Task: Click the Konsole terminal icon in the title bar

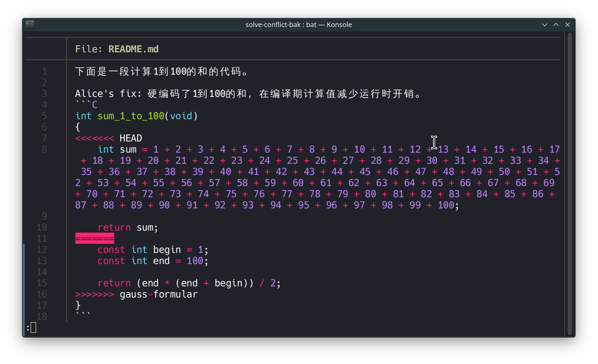Action: 29,24
